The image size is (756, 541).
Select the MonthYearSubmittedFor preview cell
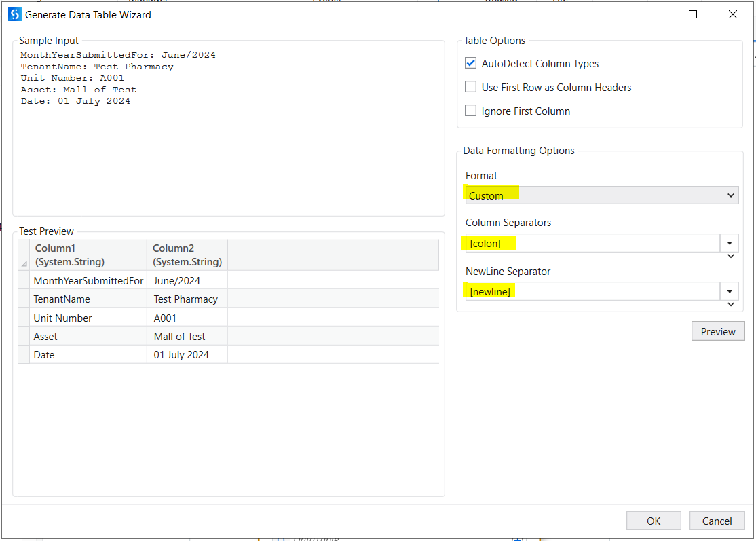[88, 280]
